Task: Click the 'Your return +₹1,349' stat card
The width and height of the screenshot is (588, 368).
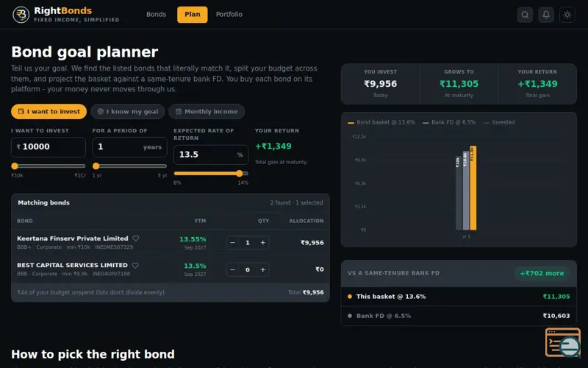Action: 537,84
